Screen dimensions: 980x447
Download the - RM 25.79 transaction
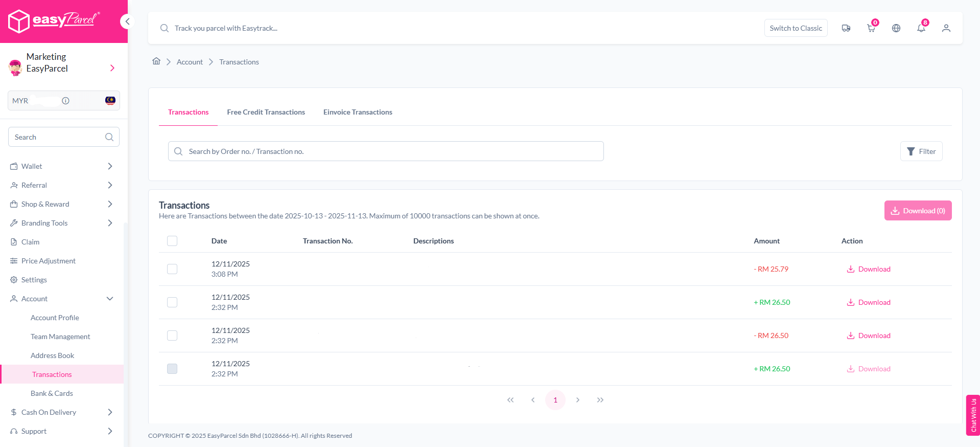tap(869, 269)
